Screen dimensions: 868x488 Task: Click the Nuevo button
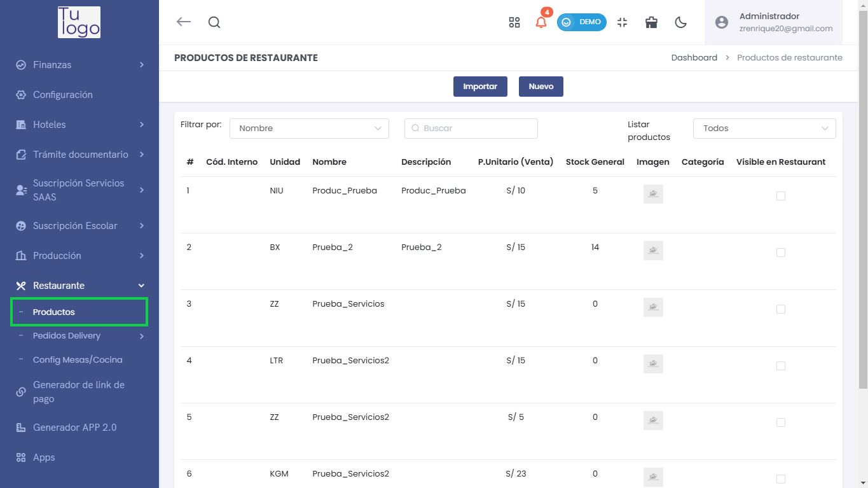[541, 87]
